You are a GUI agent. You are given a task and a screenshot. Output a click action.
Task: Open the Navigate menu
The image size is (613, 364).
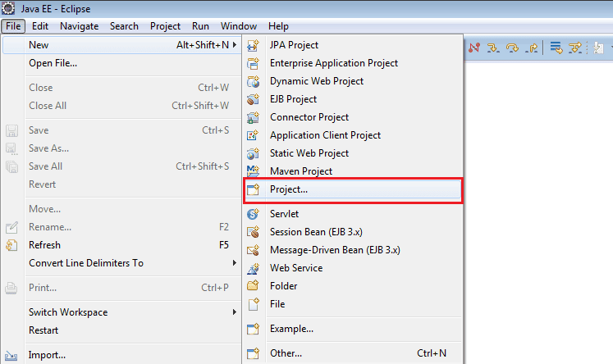pos(79,26)
